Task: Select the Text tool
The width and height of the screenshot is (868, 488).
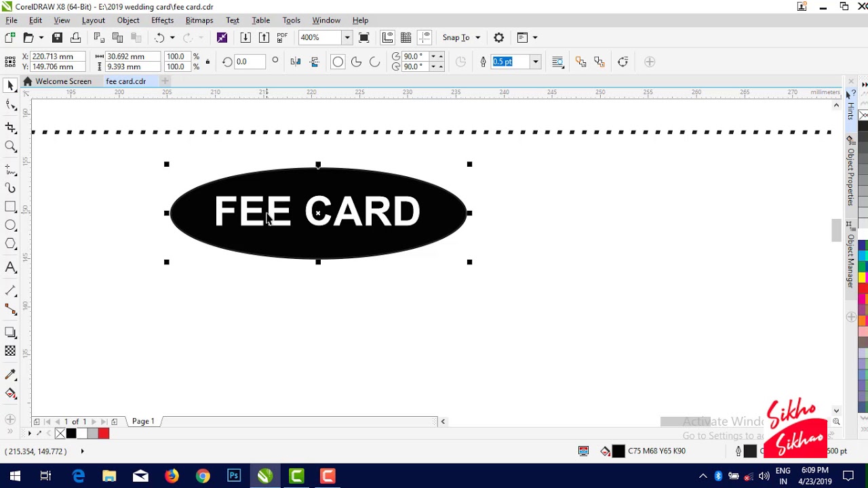Action: (10, 268)
